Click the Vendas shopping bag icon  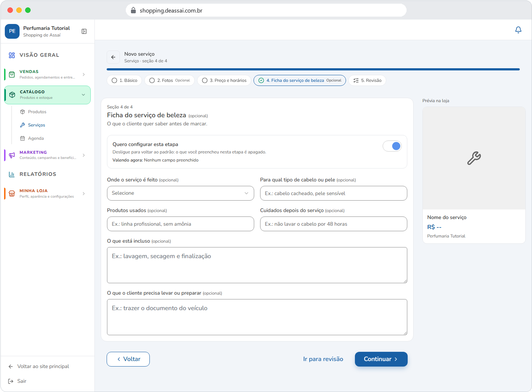click(x=12, y=74)
